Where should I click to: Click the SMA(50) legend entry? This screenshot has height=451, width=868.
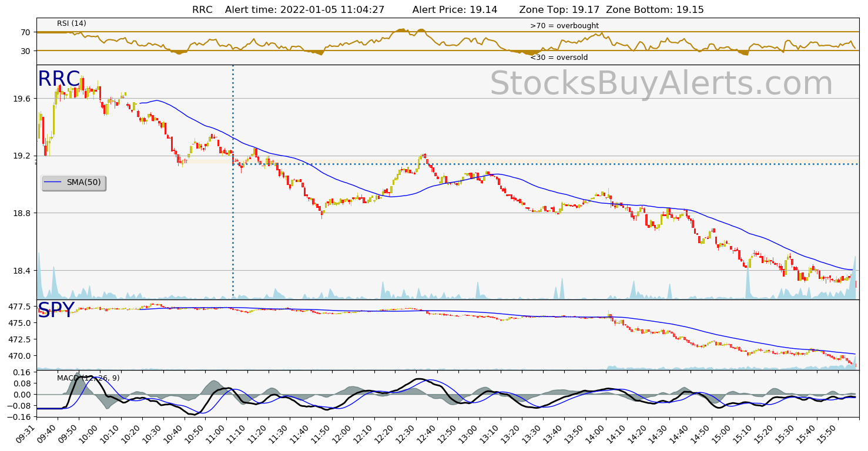74,183
